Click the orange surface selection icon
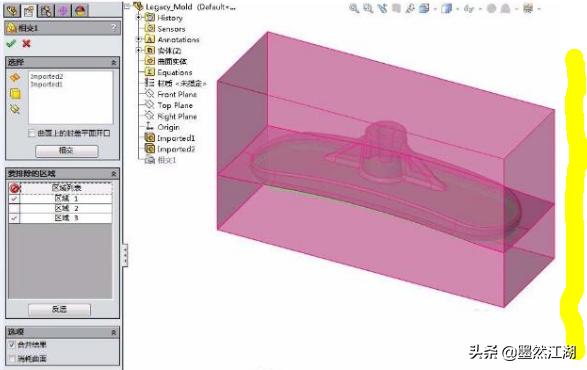This screenshot has width=587, height=370. pyautogui.click(x=15, y=78)
